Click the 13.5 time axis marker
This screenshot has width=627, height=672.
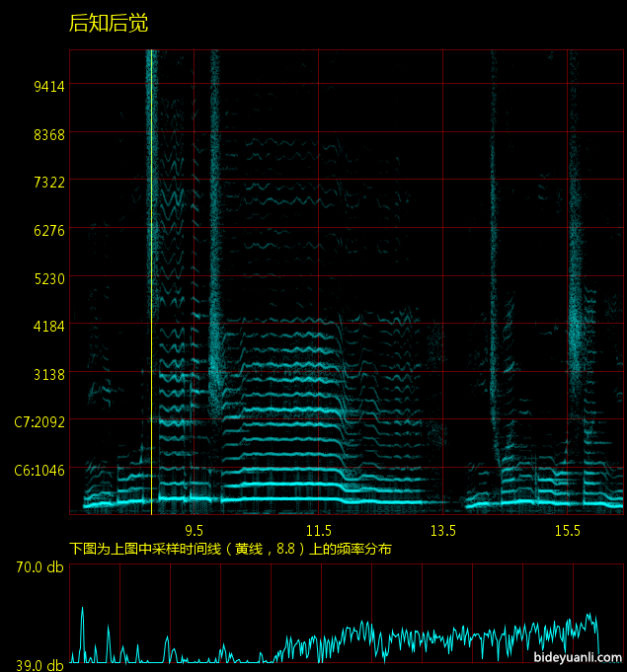coord(442,531)
